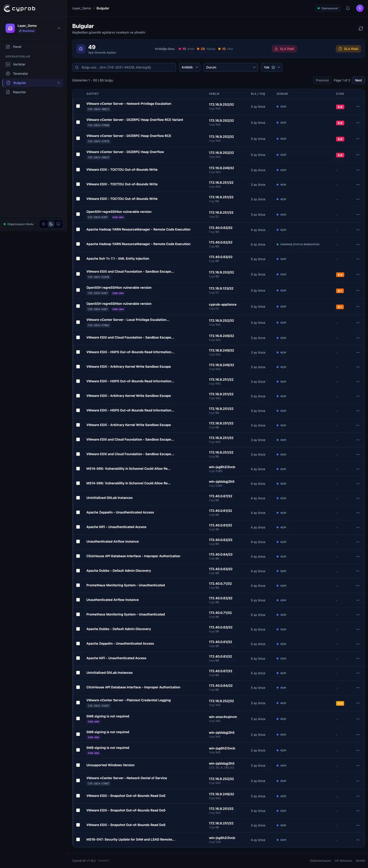The height and width of the screenshot is (868, 368).
Task: Open user avatar menu
Action: tap(360, 8)
